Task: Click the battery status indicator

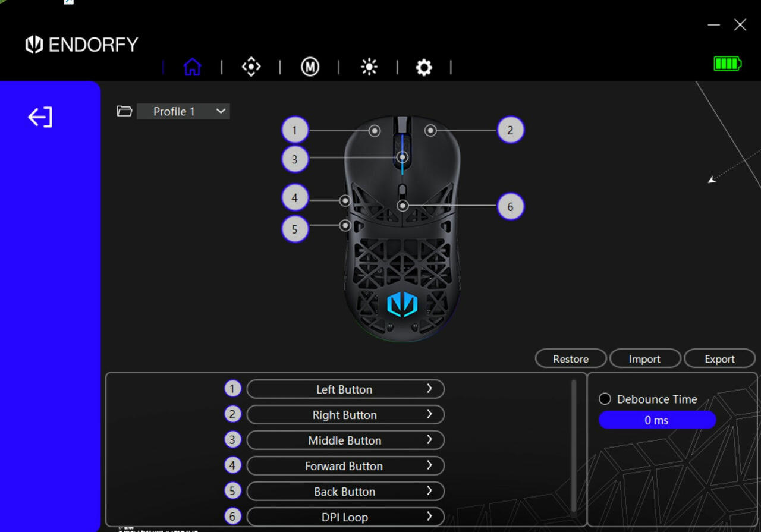Action: pos(727,64)
